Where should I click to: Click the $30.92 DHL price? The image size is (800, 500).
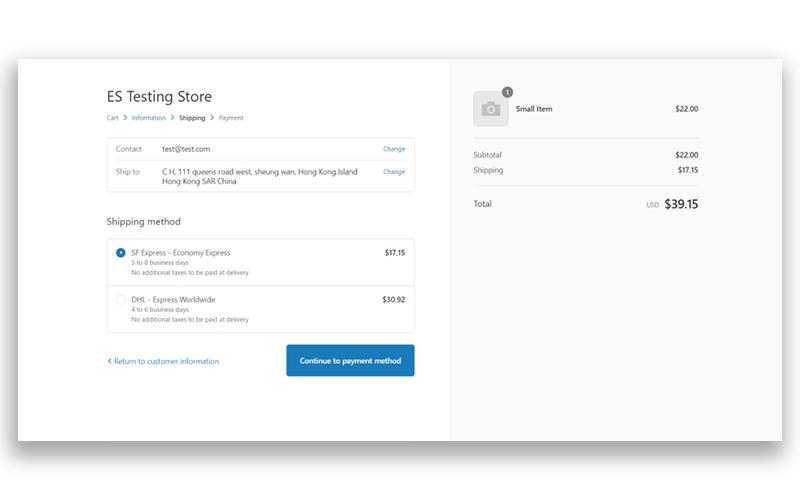point(393,299)
